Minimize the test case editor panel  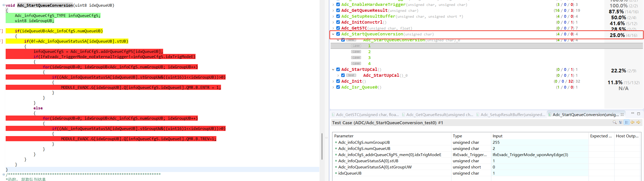pyautogui.click(x=633, y=113)
